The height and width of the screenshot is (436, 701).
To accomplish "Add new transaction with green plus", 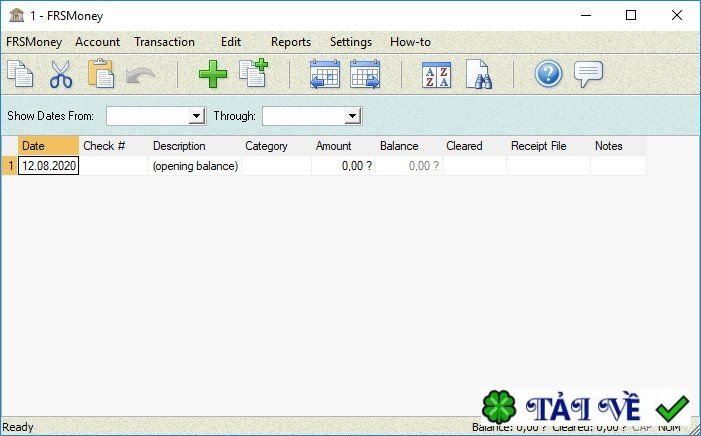I will 213,74.
